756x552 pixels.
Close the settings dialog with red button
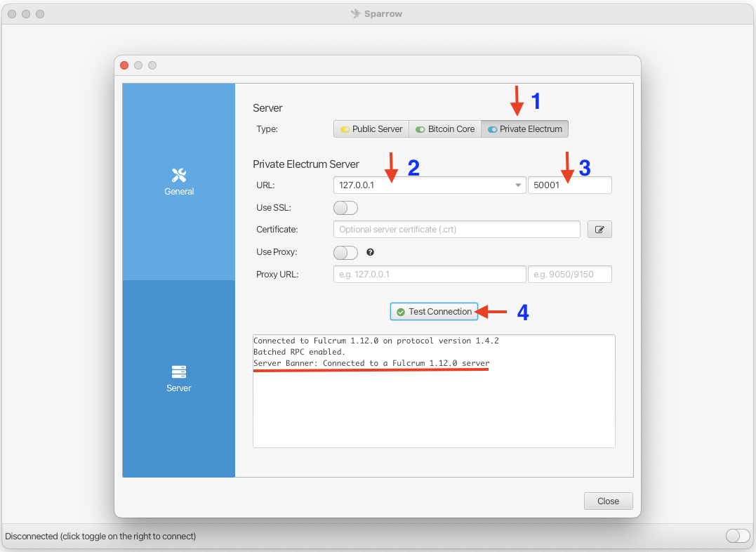pyautogui.click(x=124, y=65)
